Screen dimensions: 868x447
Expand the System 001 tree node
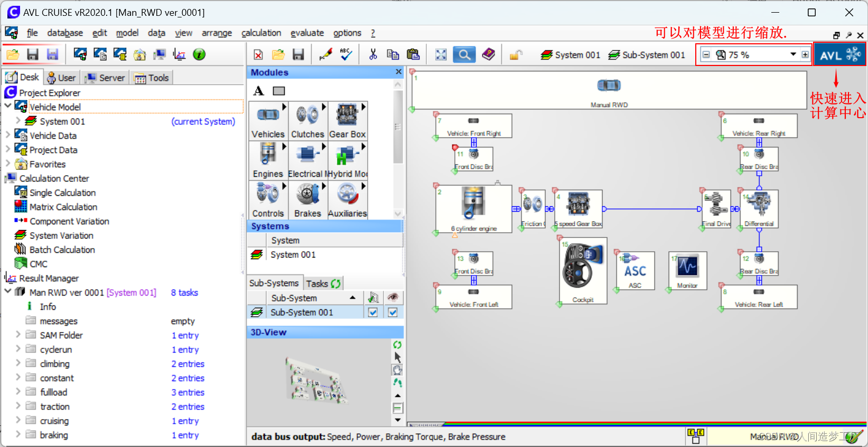pyautogui.click(x=18, y=121)
